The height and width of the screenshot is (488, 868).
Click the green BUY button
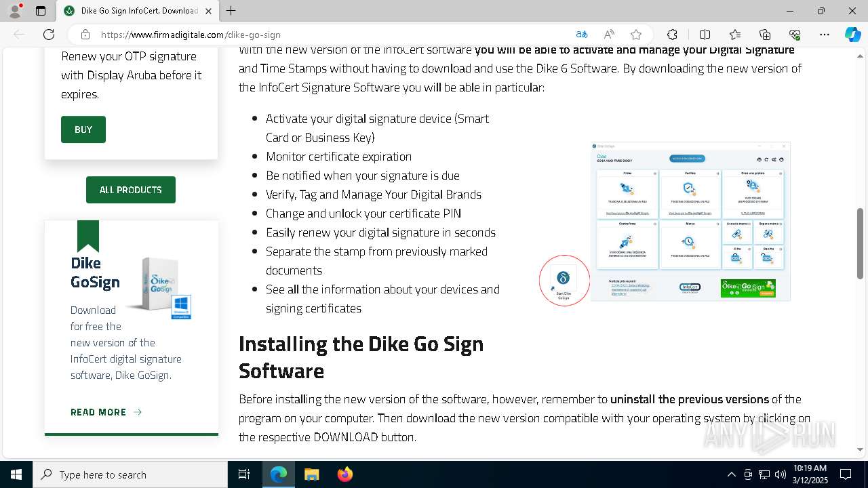(x=83, y=129)
